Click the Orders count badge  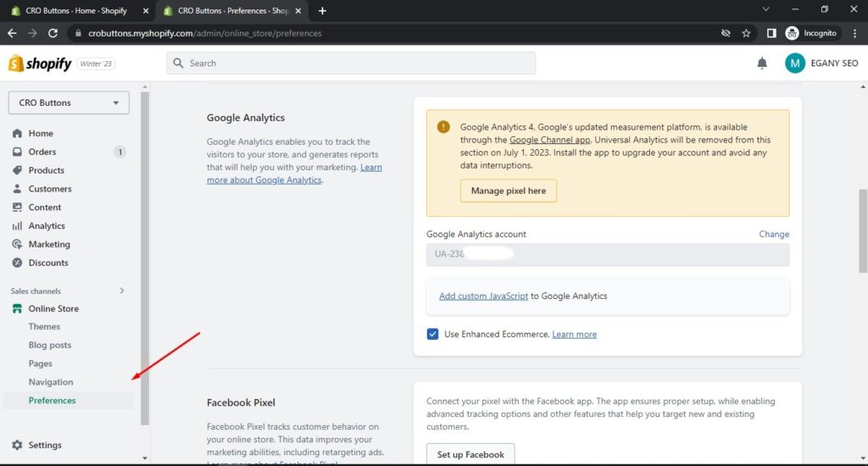click(120, 152)
